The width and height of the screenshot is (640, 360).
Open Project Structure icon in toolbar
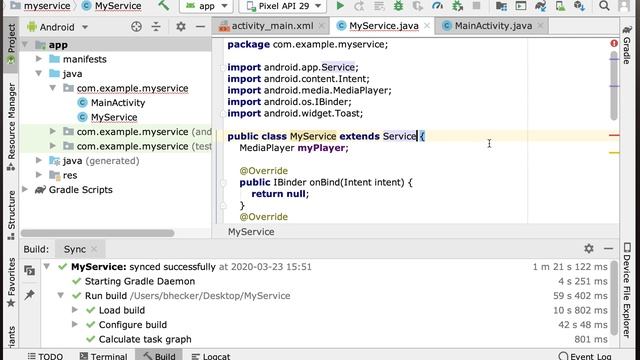pos(501,6)
